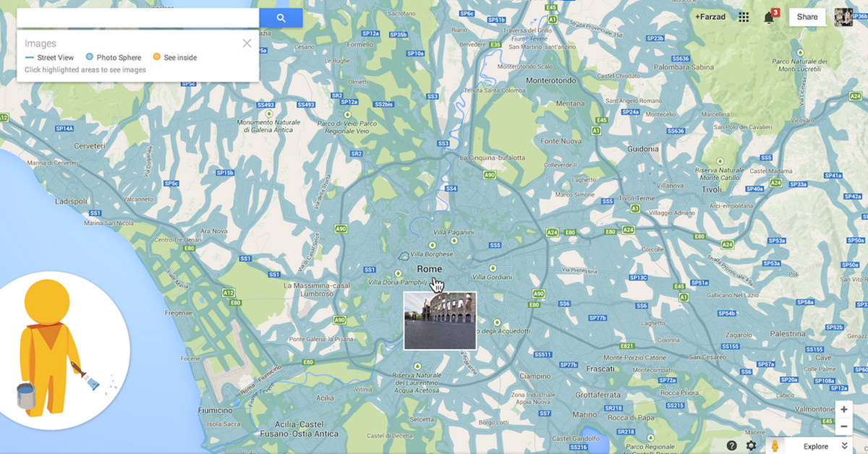Open the Google apps grid
Viewport: 868px width, 454px height.
pyautogui.click(x=744, y=17)
